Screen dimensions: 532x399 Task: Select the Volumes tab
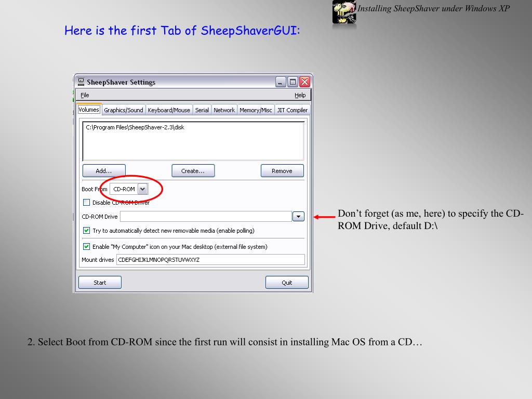click(x=88, y=110)
